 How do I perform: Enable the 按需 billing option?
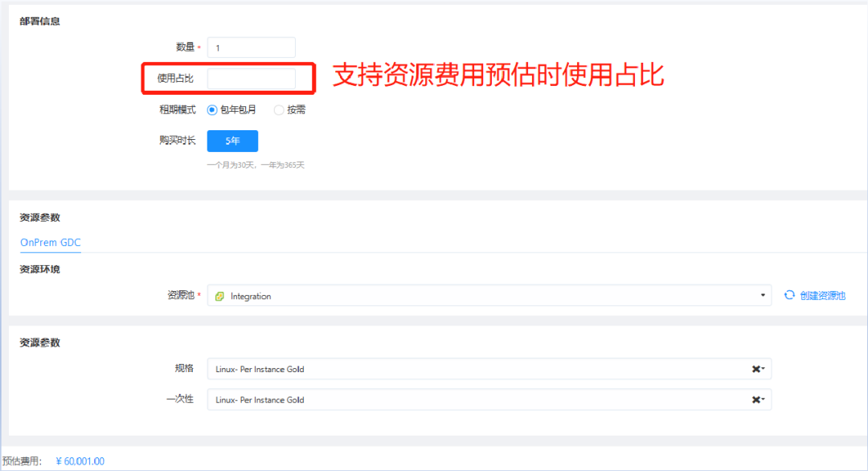coord(278,109)
